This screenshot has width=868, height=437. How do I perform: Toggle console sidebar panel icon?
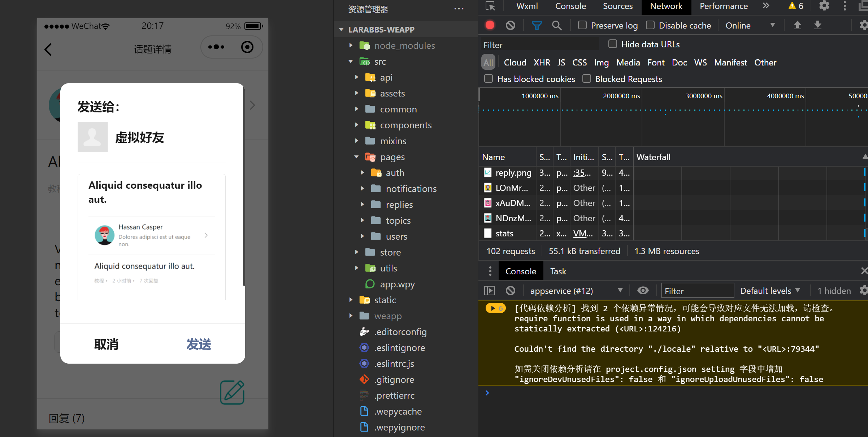click(x=490, y=291)
